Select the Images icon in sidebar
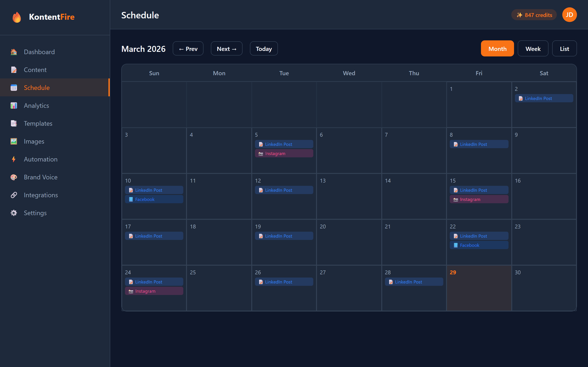Viewport: 588px width, 367px height. [x=14, y=141]
